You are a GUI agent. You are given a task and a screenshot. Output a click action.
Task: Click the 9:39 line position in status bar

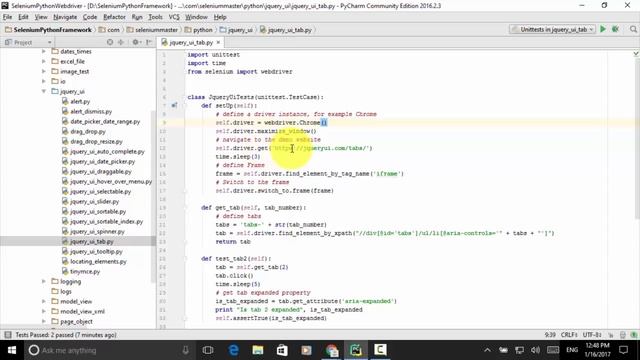coord(550,335)
